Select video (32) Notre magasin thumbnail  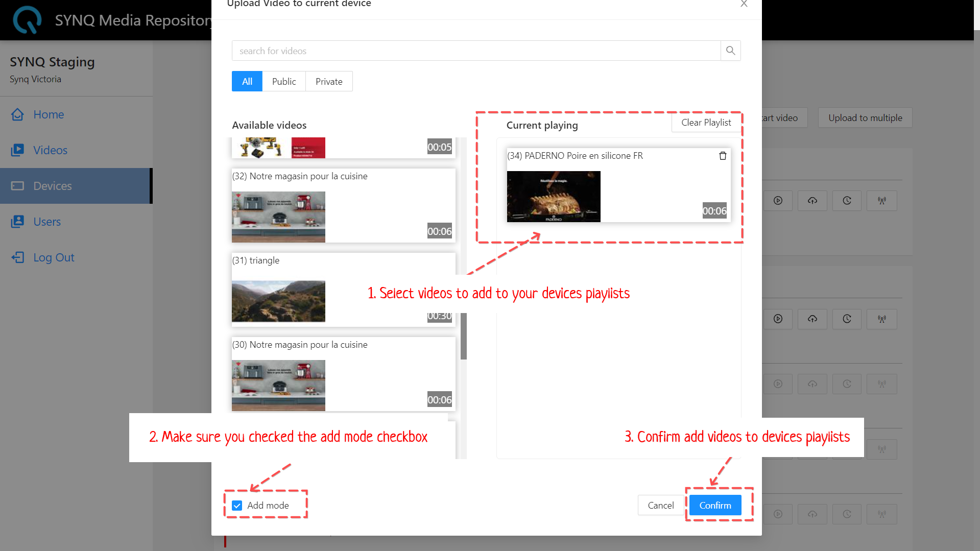[278, 217]
